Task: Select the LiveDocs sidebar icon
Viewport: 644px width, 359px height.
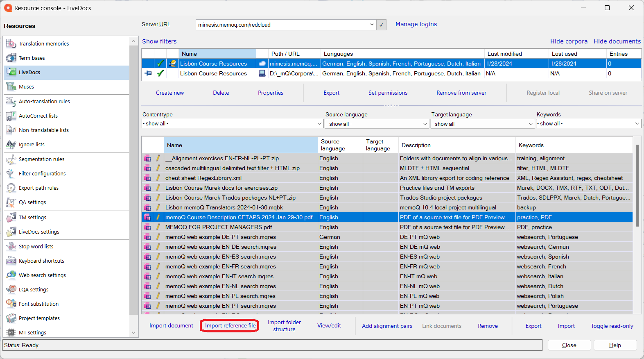Action: 11,72
